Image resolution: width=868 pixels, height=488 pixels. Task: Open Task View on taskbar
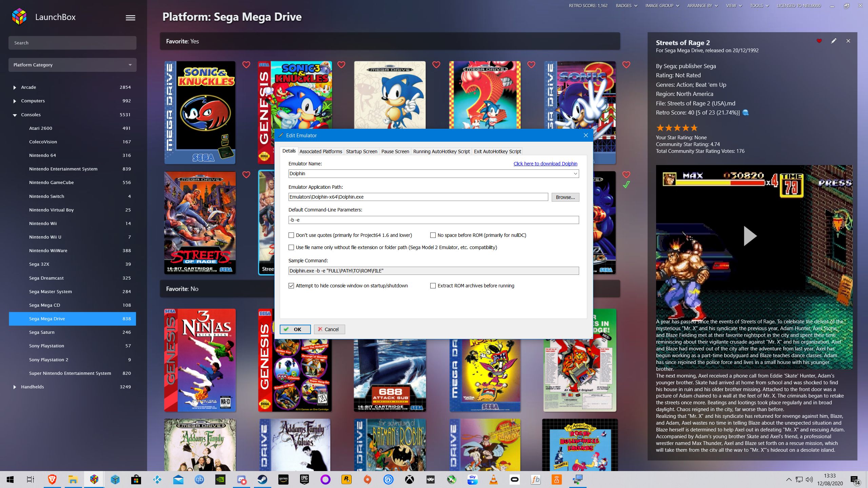pos(31,480)
